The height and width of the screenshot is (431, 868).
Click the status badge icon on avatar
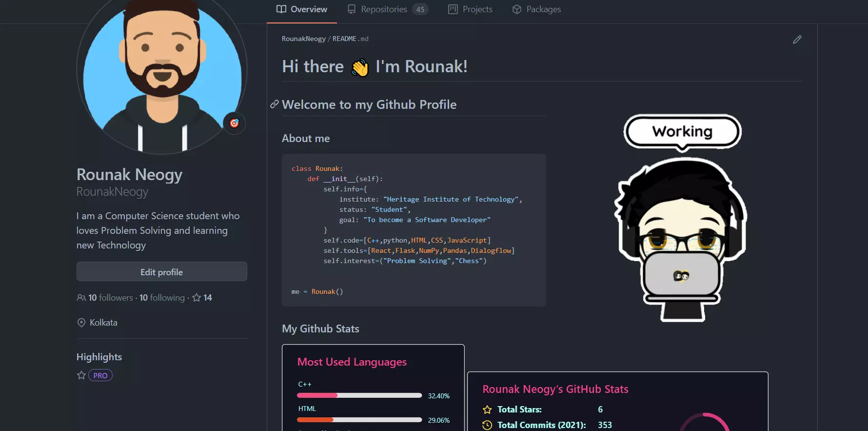(x=234, y=123)
